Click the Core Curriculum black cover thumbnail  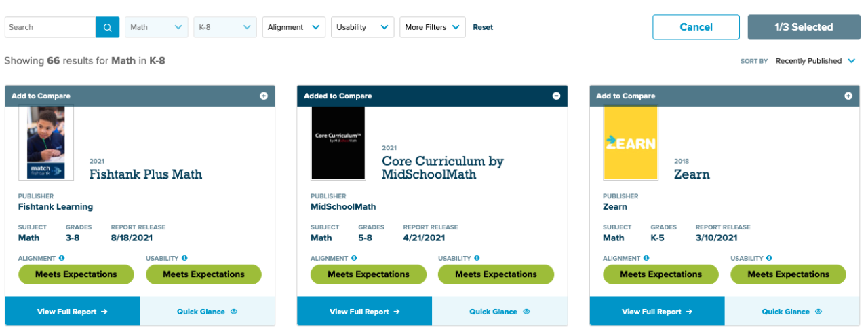click(338, 143)
